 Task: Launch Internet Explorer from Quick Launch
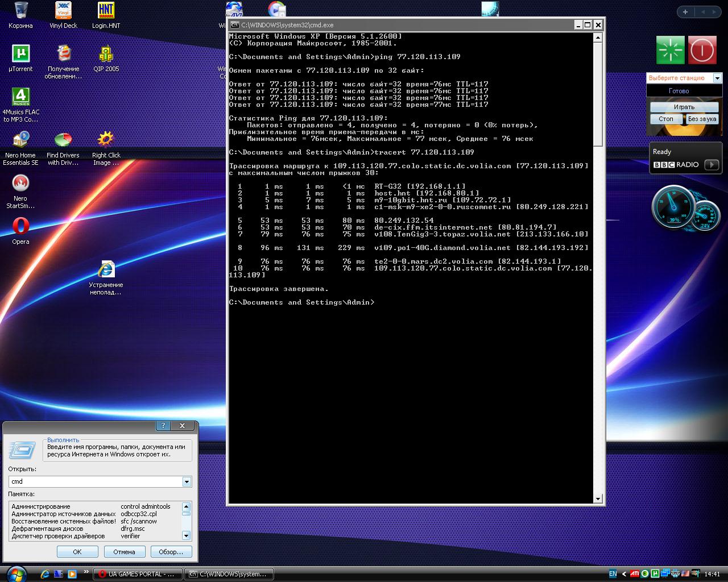(45, 574)
